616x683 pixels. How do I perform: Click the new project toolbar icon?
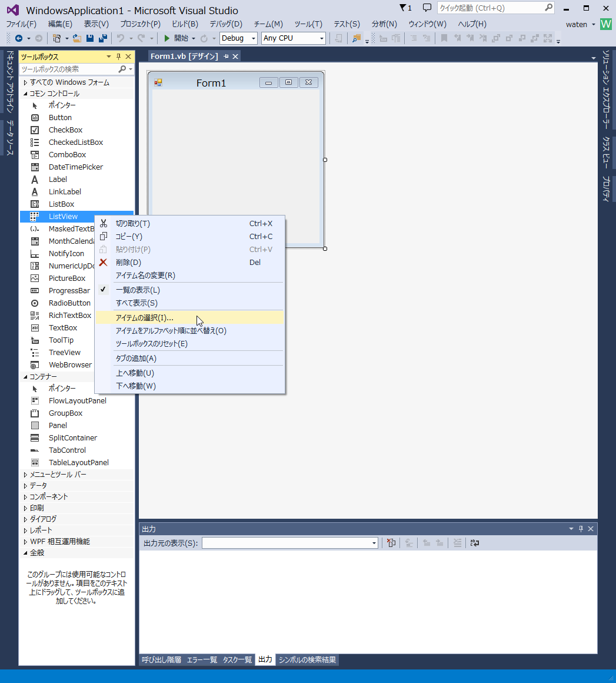click(56, 38)
